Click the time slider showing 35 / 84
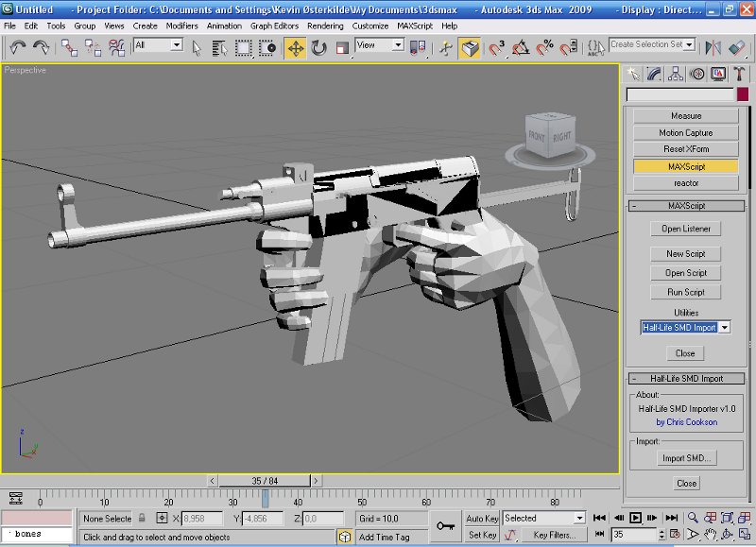Image resolution: width=756 pixels, height=547 pixels. coord(265,481)
